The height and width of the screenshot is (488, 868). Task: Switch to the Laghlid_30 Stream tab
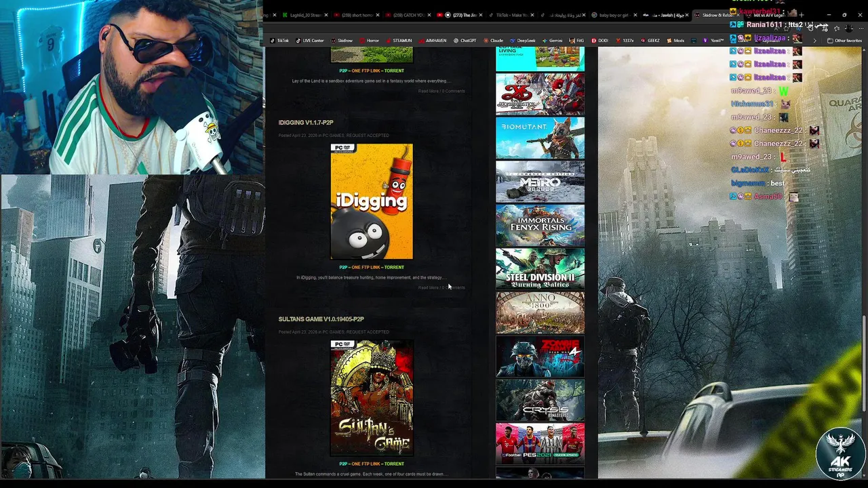(304, 15)
